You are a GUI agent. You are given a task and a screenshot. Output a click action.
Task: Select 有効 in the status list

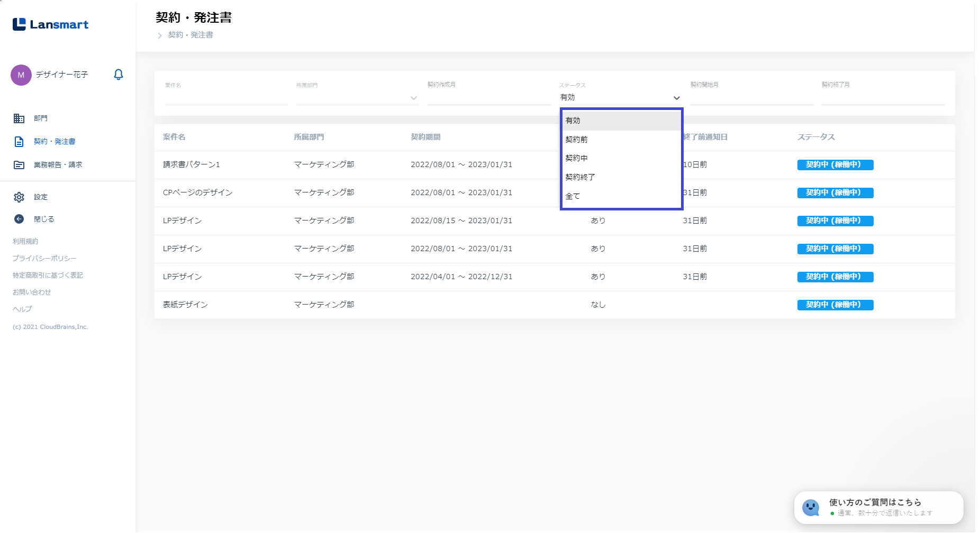tap(621, 121)
